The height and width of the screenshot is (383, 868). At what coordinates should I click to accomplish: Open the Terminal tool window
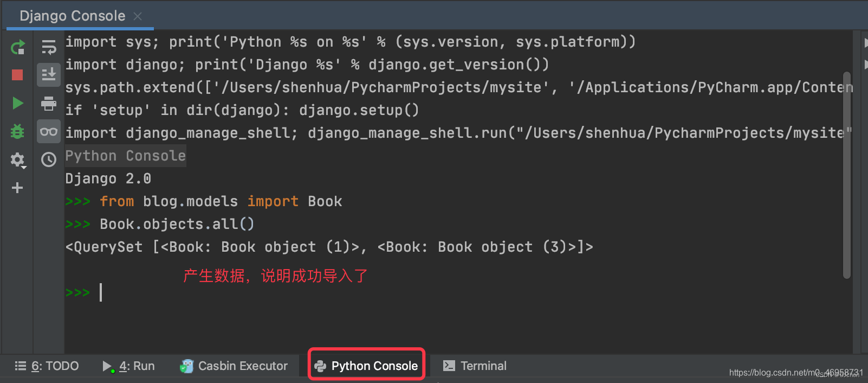(475, 366)
